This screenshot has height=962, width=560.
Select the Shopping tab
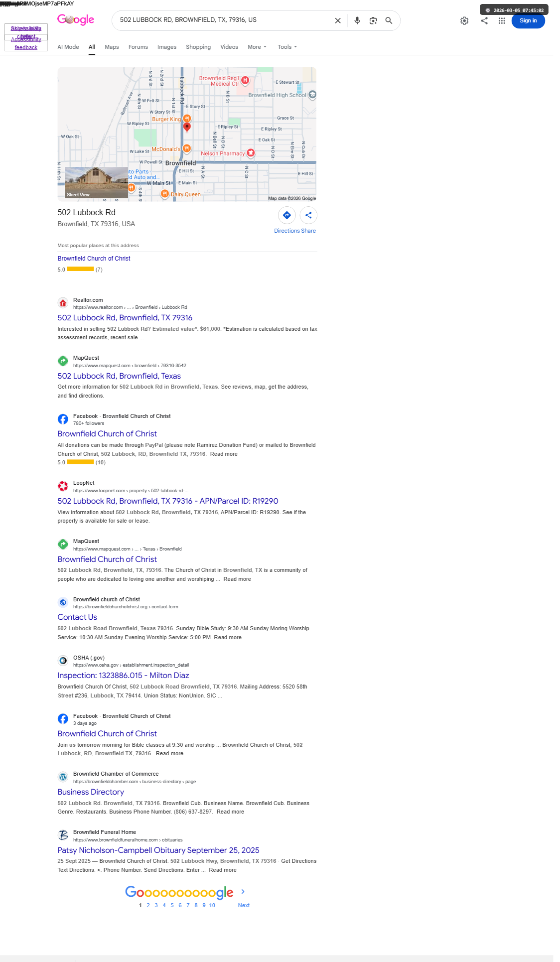point(198,47)
